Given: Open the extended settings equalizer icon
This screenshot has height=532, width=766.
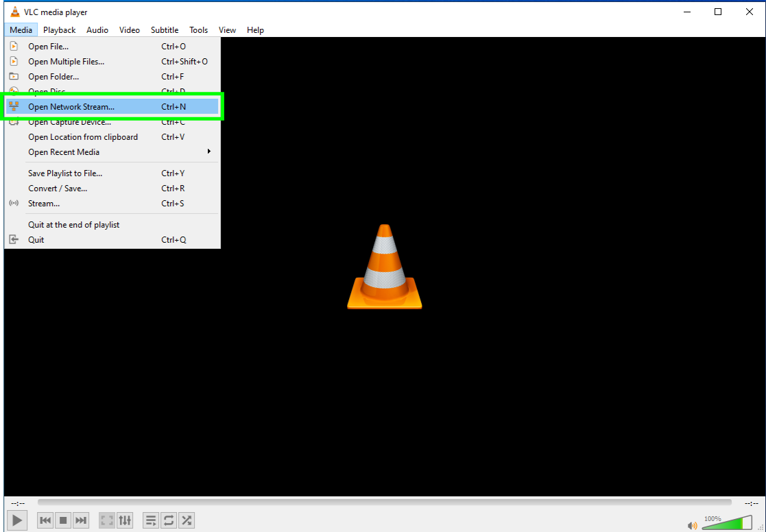Looking at the screenshot, I should pos(125,520).
